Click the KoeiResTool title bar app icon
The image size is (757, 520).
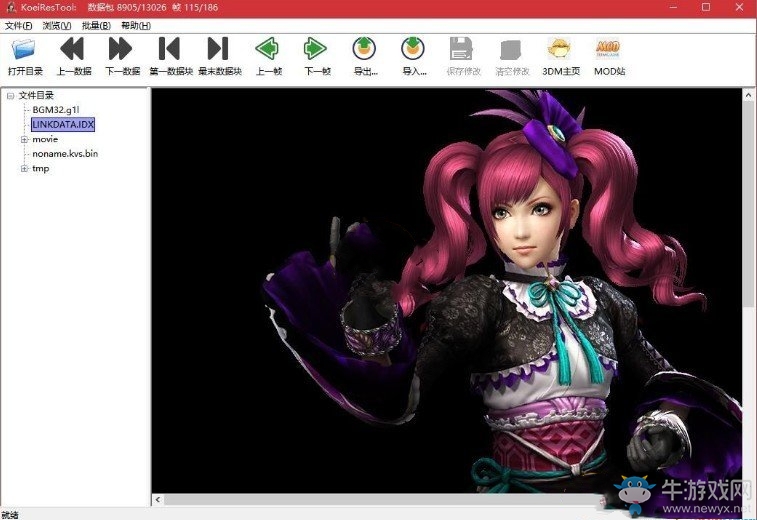pos(11,7)
